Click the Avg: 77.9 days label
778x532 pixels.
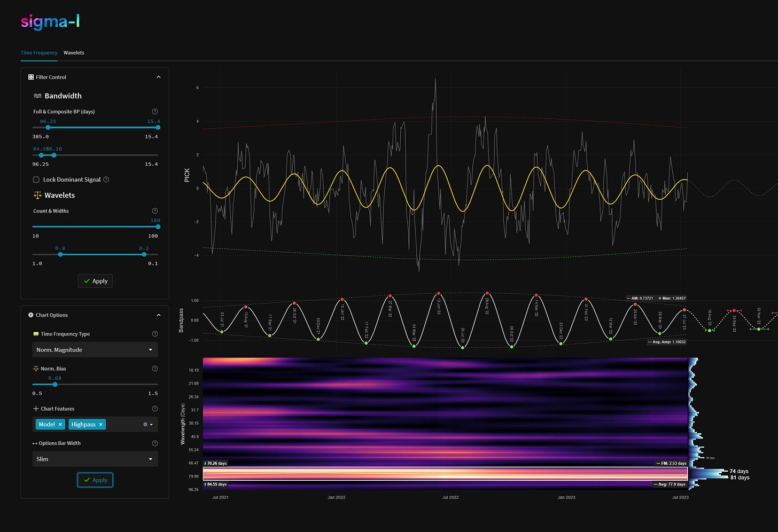click(670, 484)
